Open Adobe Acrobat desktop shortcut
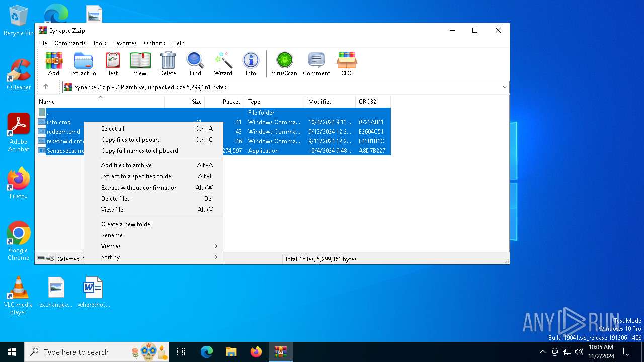 pyautogui.click(x=18, y=133)
